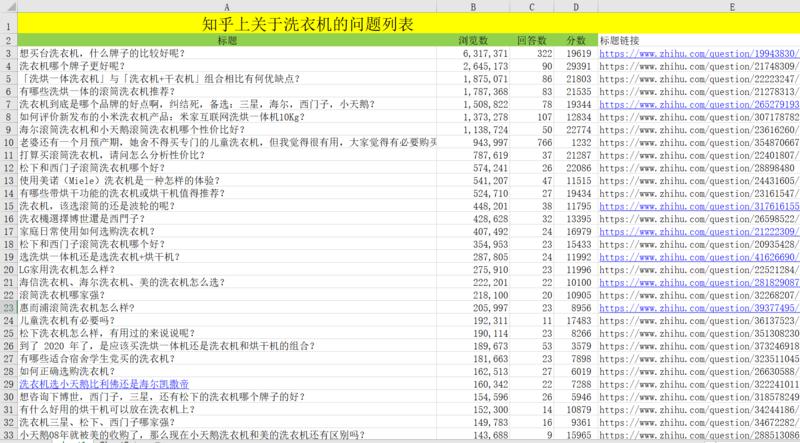The width and height of the screenshot is (800, 443).
Task: Open the zhihu question 19943830 hyperlink
Action: [x=699, y=54]
